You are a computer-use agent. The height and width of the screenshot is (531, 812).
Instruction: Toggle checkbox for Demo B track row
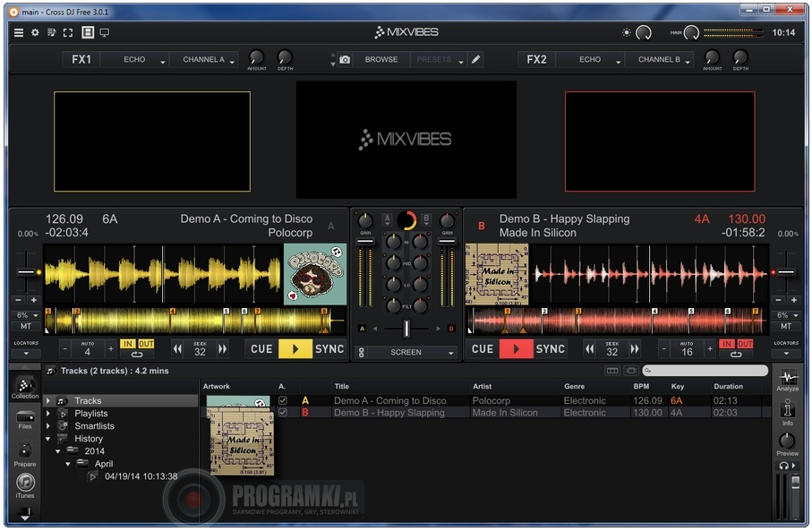tap(283, 413)
